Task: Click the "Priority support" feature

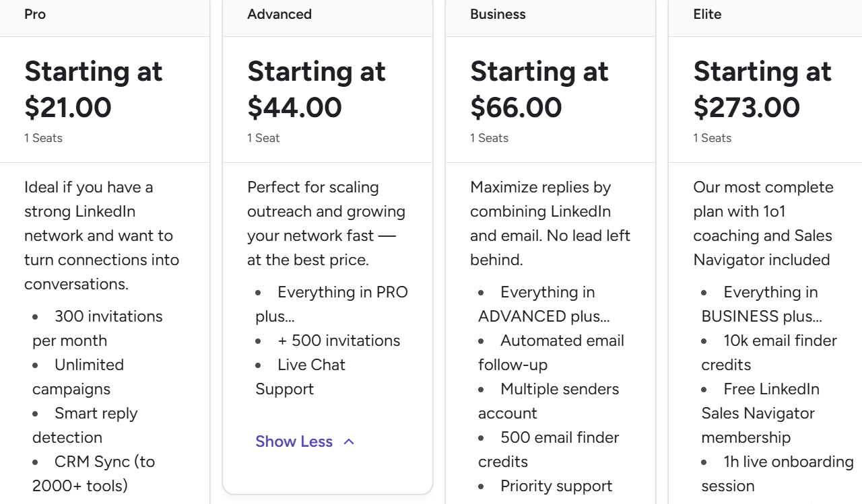Action: point(556,486)
